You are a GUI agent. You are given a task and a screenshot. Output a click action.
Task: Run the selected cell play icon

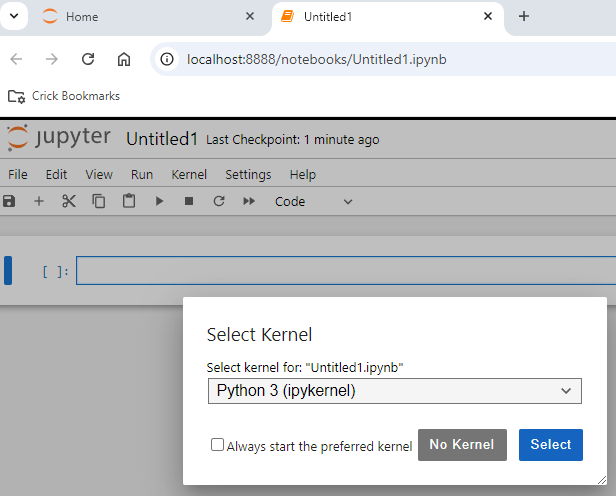[159, 201]
